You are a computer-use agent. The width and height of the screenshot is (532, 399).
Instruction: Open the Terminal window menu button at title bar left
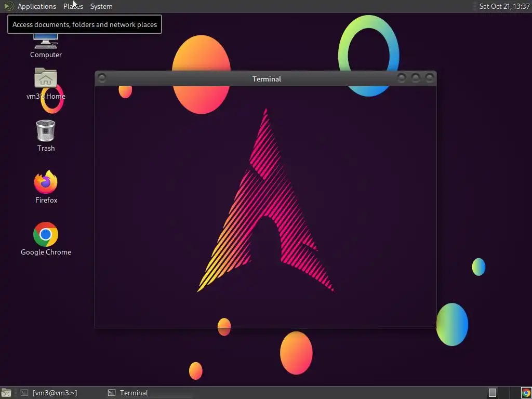click(x=102, y=78)
